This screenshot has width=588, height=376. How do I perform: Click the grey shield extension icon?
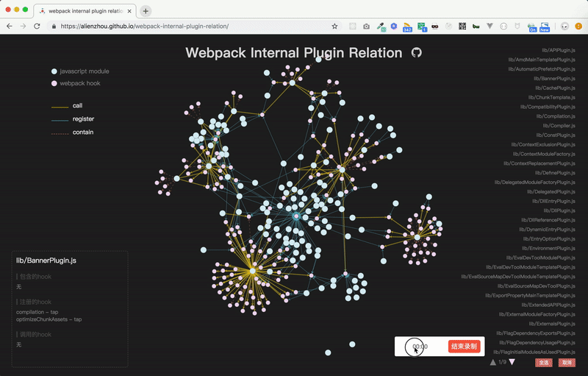517,26
